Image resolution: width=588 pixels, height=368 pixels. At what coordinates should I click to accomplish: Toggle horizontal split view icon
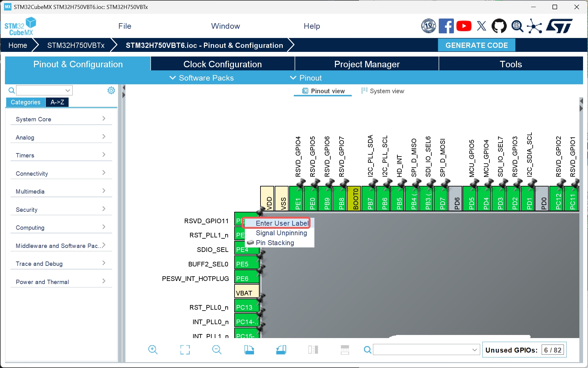tap(345, 350)
